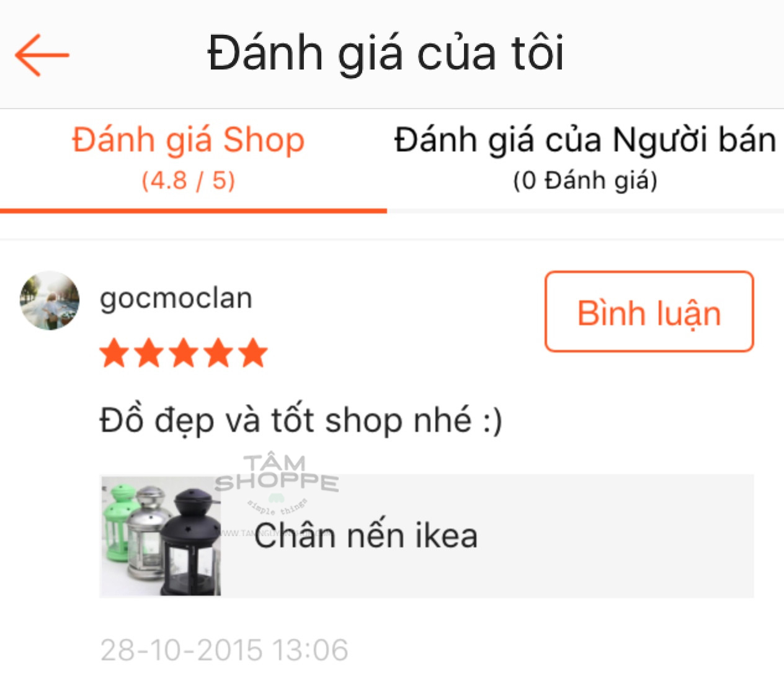Tap the fourth rating star

(x=219, y=353)
